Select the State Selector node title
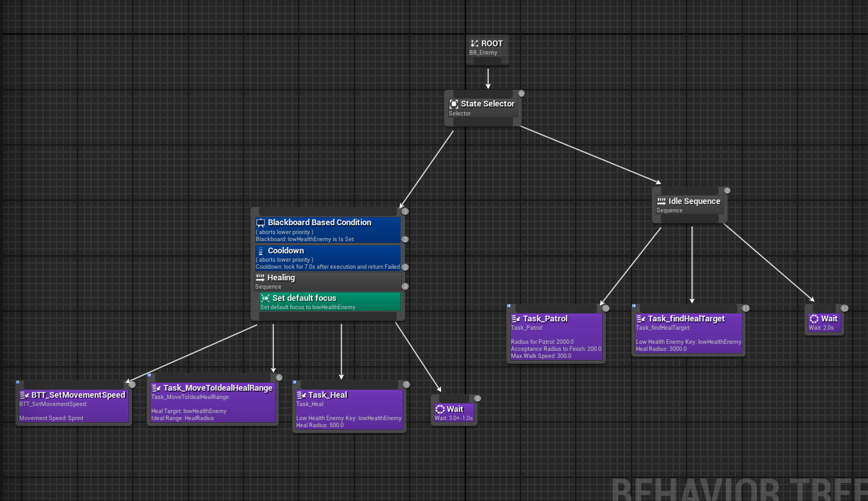This screenshot has height=501, width=868. [x=488, y=104]
